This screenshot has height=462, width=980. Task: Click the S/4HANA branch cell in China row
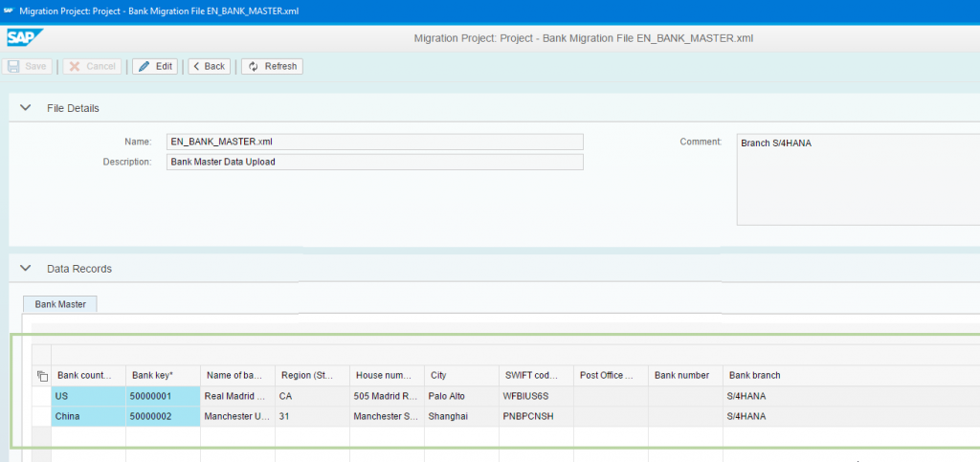(851, 416)
